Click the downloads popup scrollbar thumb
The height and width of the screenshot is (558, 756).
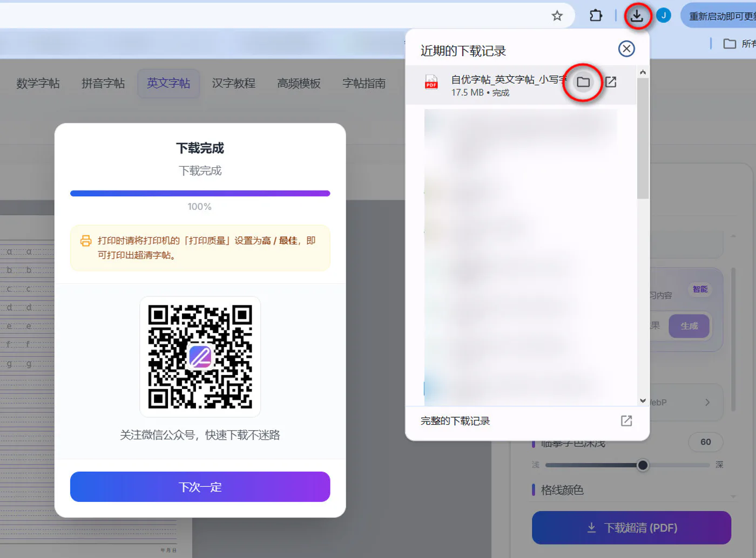(643, 138)
